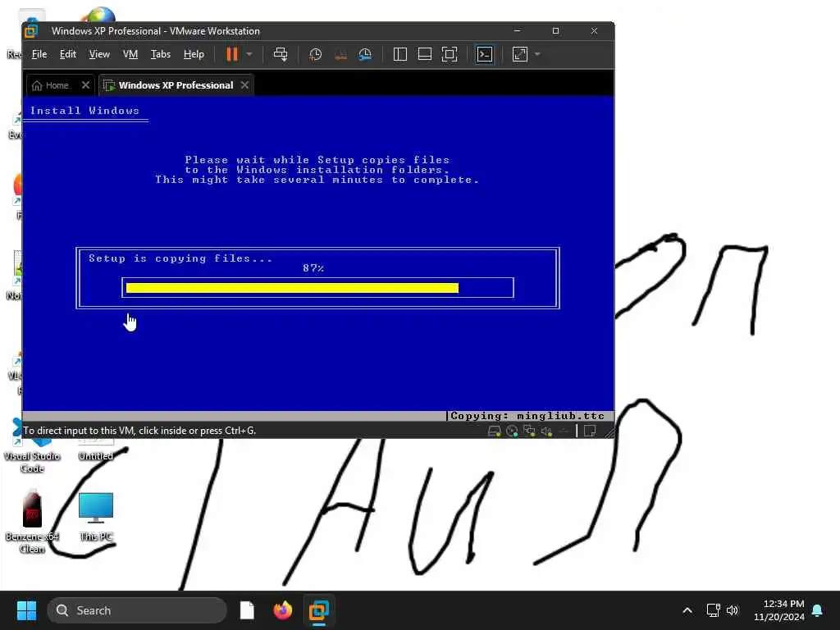Click the 87% progress label
840x630 pixels.
click(313, 268)
